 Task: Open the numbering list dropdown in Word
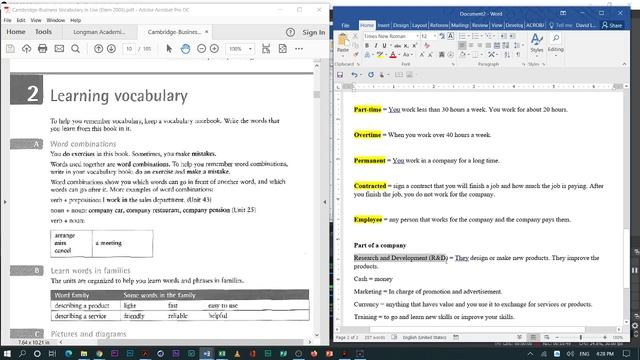(x=482, y=36)
